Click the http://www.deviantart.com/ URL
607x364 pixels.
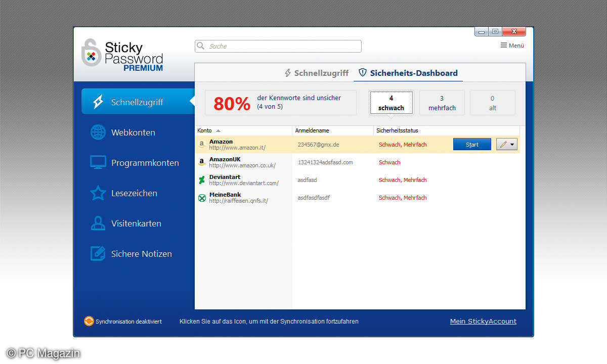coord(244,183)
